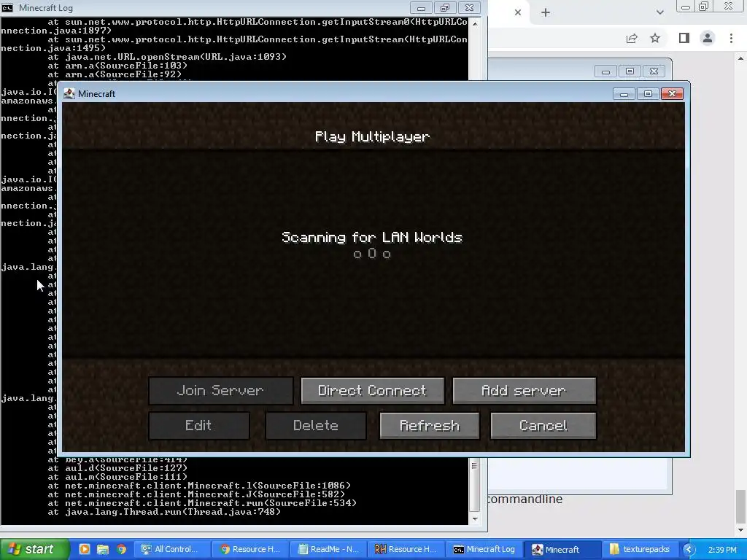The width and height of the screenshot is (747, 560).
Task: Switch to texturepacks folder taskbar item
Action: (x=640, y=549)
